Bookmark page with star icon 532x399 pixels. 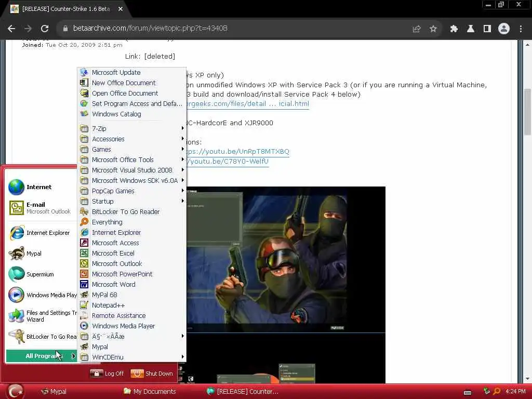coord(433,29)
